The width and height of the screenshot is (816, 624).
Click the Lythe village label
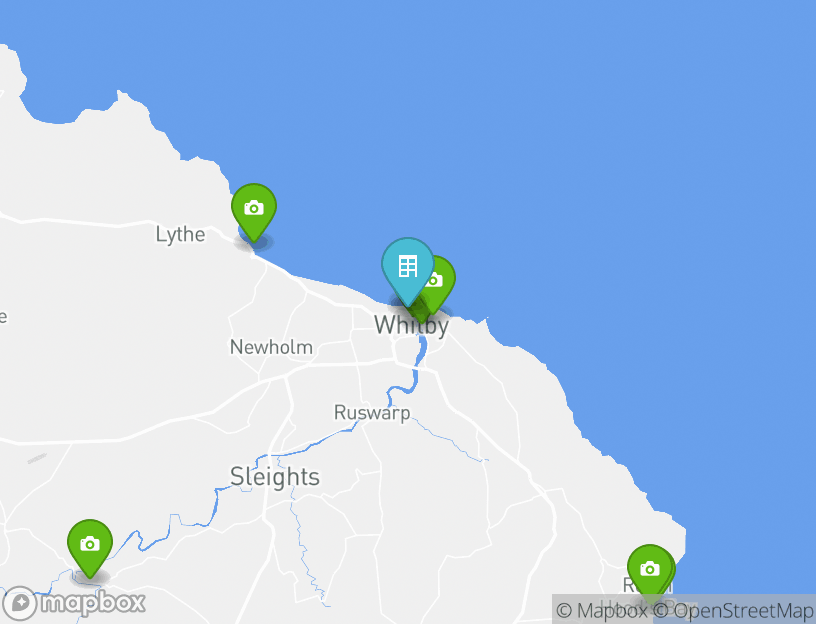pyautogui.click(x=181, y=234)
